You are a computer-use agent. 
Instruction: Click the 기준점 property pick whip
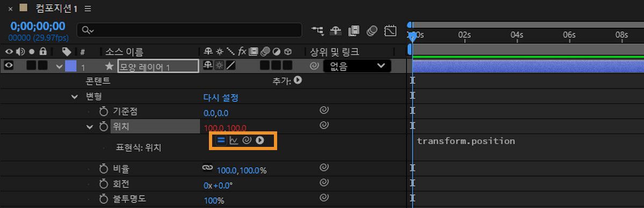[324, 110]
